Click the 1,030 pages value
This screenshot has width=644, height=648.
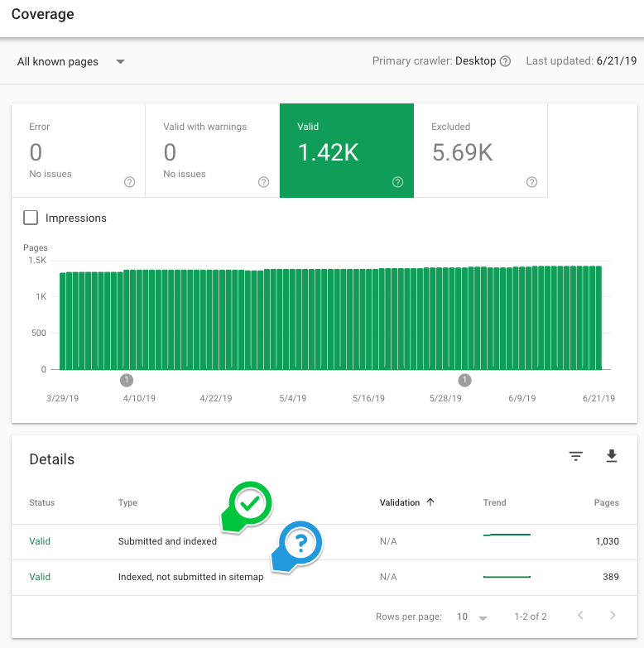[x=608, y=541]
